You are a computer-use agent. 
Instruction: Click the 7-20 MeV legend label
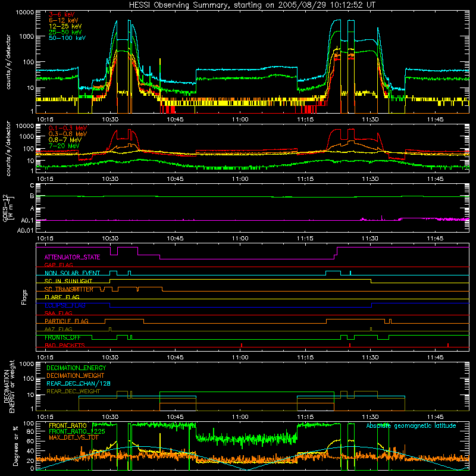point(64,146)
